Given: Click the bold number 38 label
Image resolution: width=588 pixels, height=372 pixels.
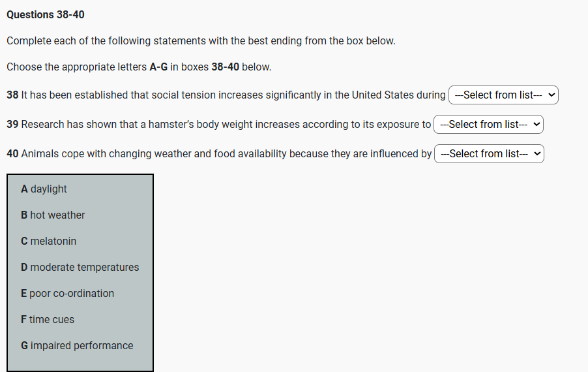Looking at the screenshot, I should coord(12,95).
